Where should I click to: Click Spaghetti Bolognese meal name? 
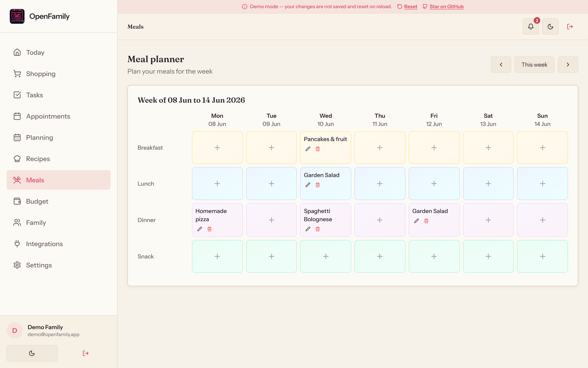[318, 215]
